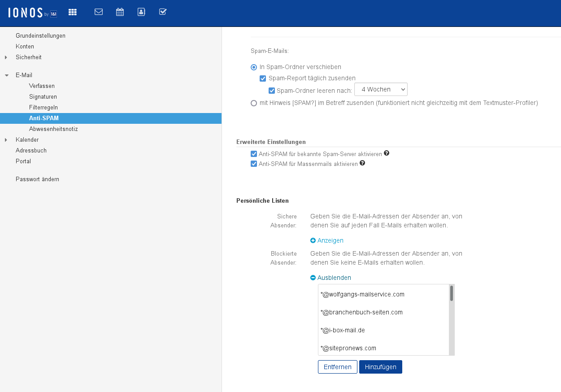The image size is (561, 392).
Task: Expand the Kalender tree section
Action: (x=6, y=140)
